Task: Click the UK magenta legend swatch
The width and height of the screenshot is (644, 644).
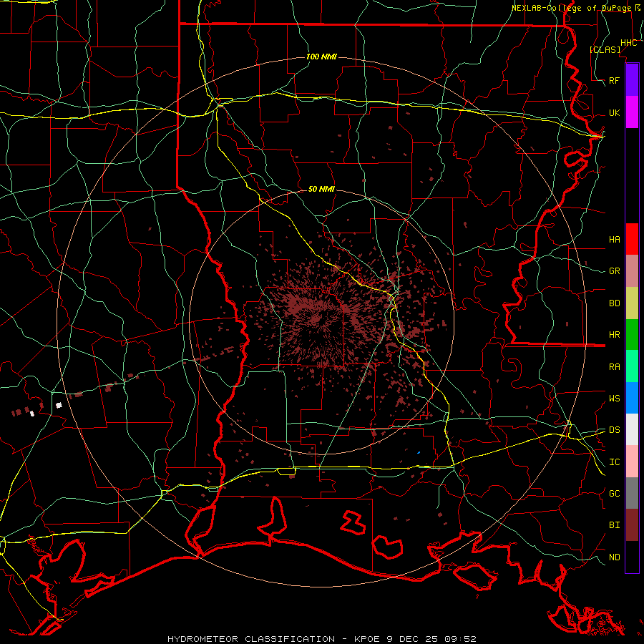Action: tap(632, 112)
